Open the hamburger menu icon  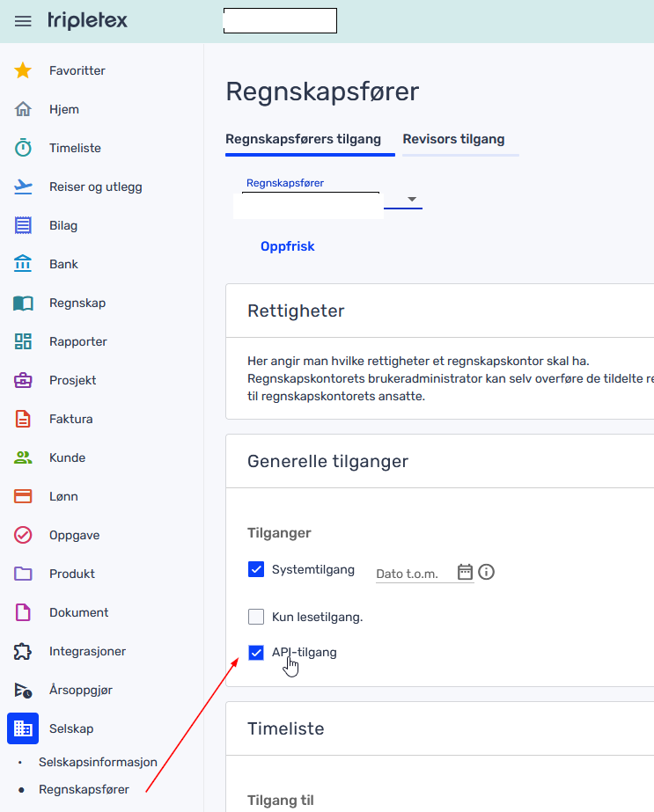click(23, 21)
